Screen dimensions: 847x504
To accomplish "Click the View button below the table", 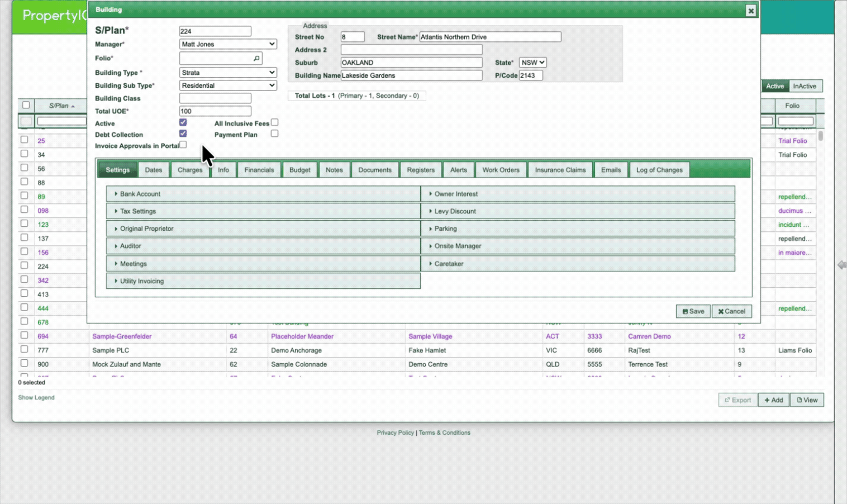I will [807, 400].
